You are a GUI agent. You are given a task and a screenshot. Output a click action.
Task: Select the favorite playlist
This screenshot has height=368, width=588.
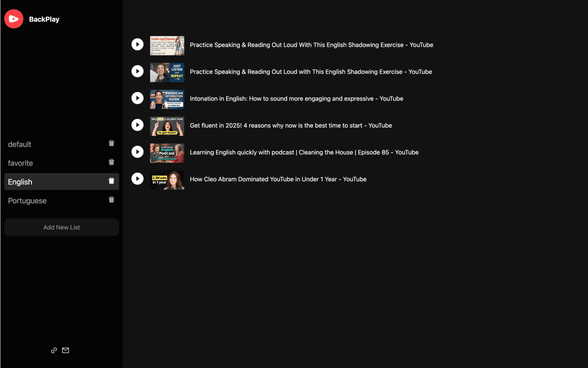pos(62,163)
